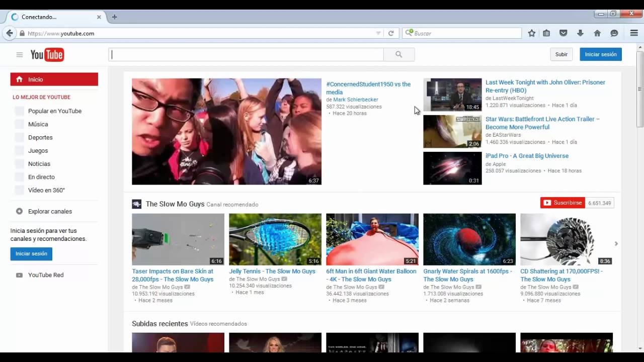Click the YouTube logo
Screen dimensions: 644x362
pyautogui.click(x=47, y=55)
